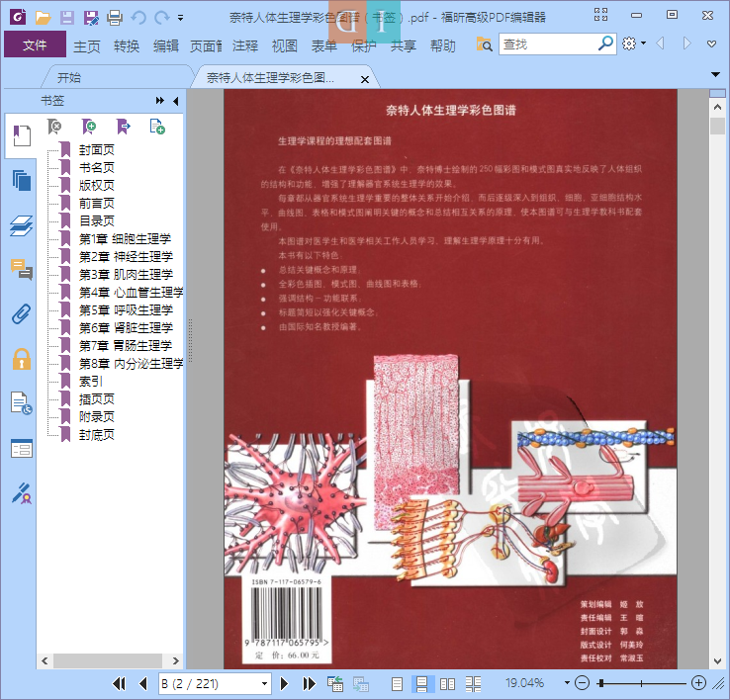The height and width of the screenshot is (700, 730).
Task: Open the settings gear dropdown
Action: (634, 44)
